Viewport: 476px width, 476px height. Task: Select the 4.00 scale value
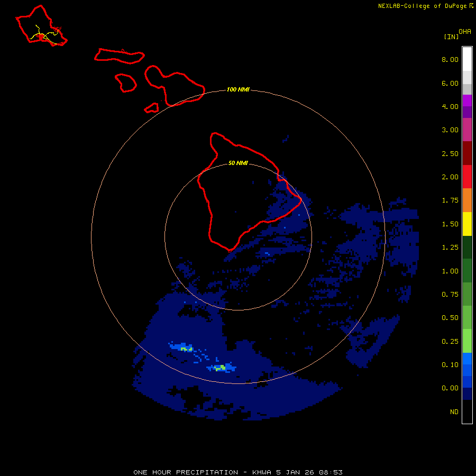coord(450,106)
